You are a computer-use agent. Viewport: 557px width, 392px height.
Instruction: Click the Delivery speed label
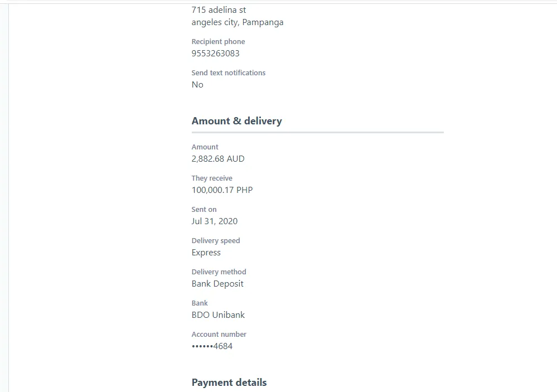coord(216,240)
